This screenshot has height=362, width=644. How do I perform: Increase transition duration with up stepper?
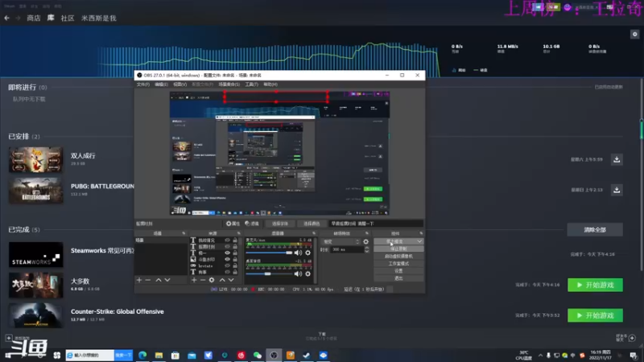point(367,248)
